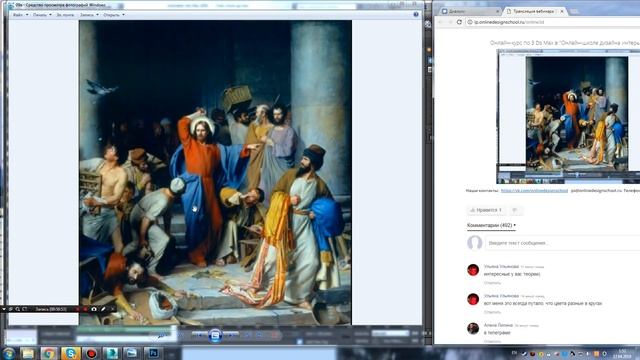Click the magnifier icon on recorder bar
This screenshot has height=360, width=640.
pyautogui.click(x=18, y=309)
